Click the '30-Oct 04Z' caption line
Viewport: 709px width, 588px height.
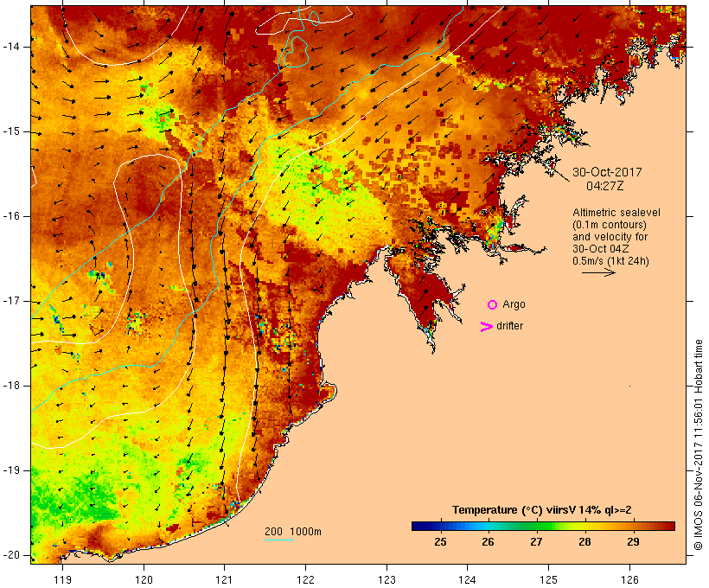pos(600,249)
